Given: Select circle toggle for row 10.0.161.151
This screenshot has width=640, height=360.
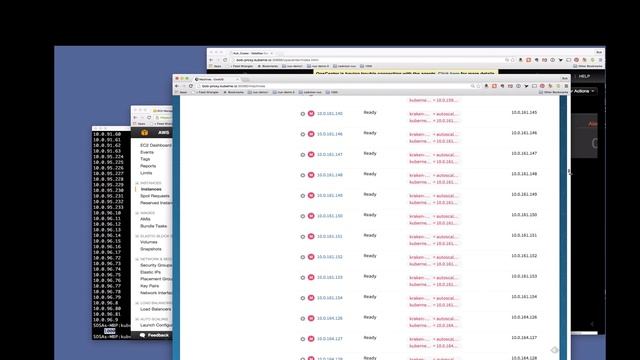Looking at the screenshot, I should pyautogui.click(x=302, y=237).
